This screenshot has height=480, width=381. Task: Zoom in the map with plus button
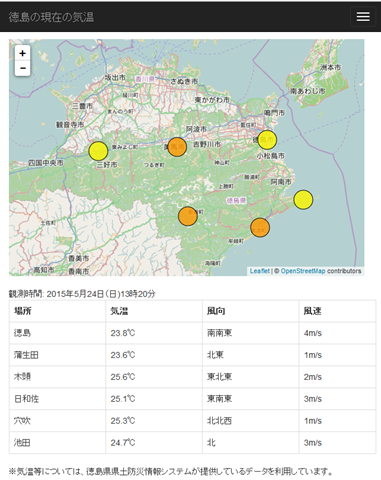pyautogui.click(x=22, y=53)
